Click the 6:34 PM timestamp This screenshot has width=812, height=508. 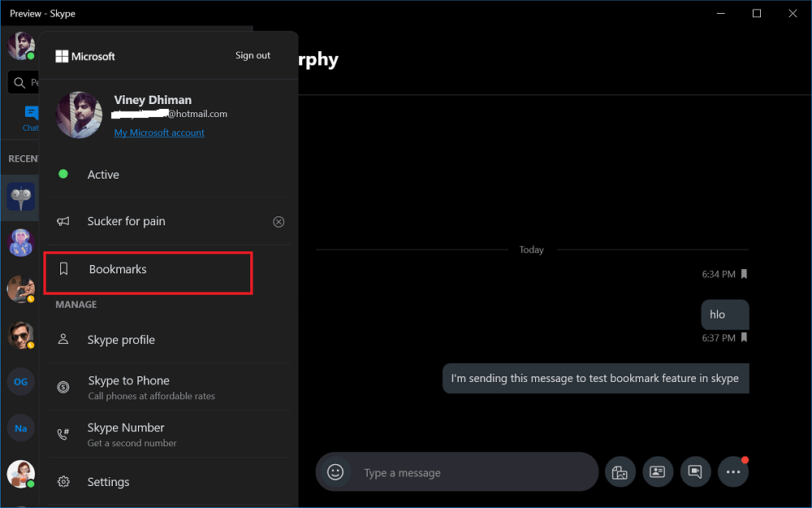pyautogui.click(x=719, y=274)
